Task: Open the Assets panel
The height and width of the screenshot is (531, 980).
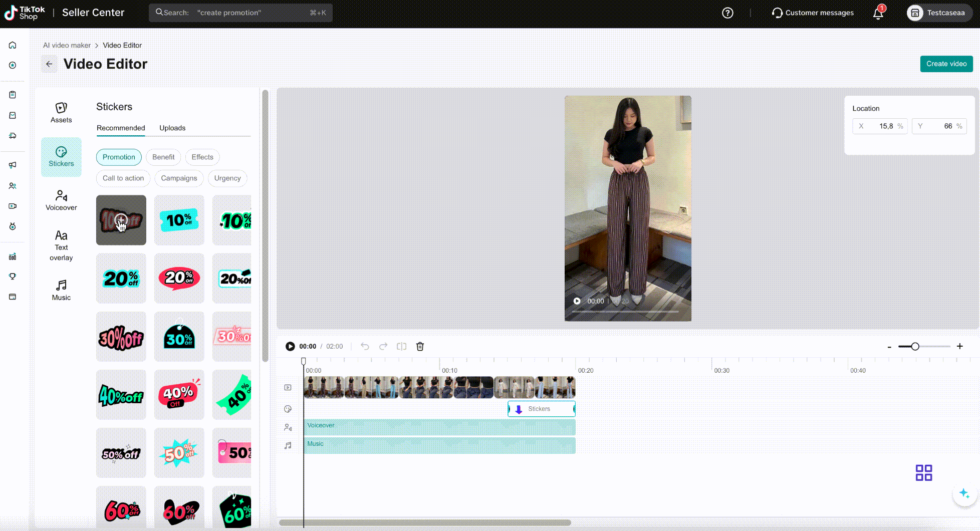Action: tap(61, 113)
